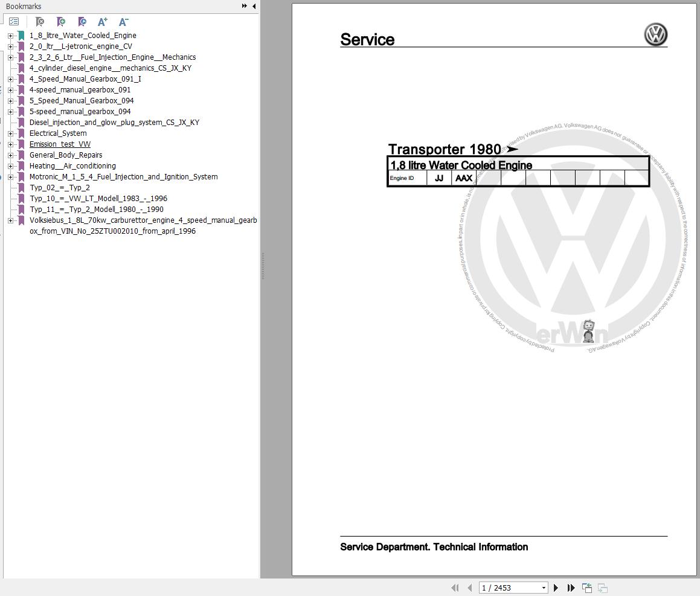Expand the Emission_test_VW bookmark
The height and width of the screenshot is (596, 700).
point(10,144)
